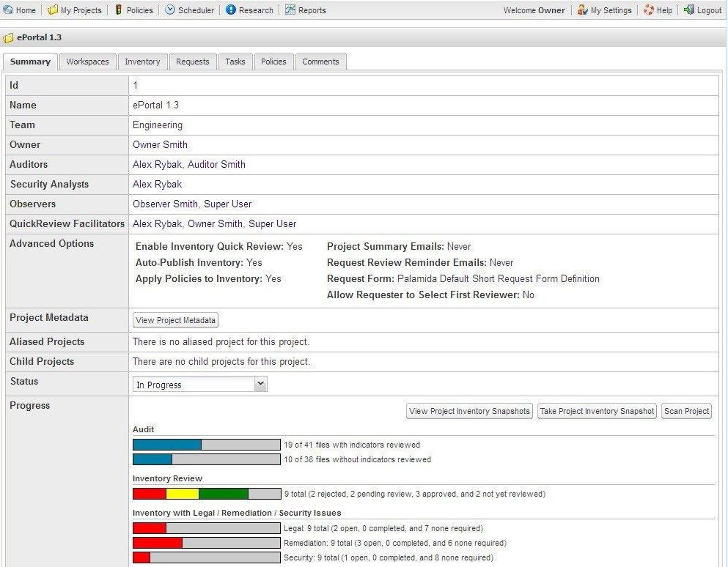Image resolution: width=728 pixels, height=567 pixels.
Task: Click Take Project Inventory Snapshot button
Action: (597, 411)
